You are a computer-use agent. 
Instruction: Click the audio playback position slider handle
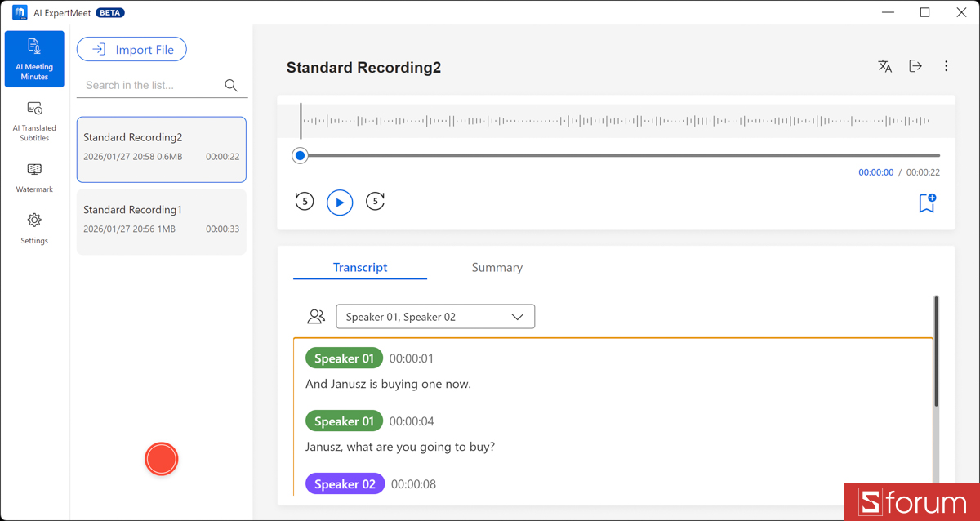[x=301, y=155]
